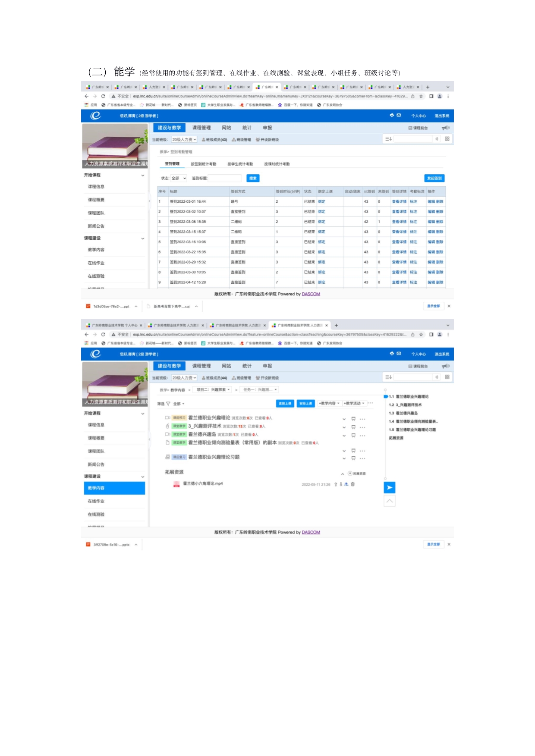The image size is (535, 756).
Task: Switch to 统计 tab in upper screenshot
Action: [247, 128]
